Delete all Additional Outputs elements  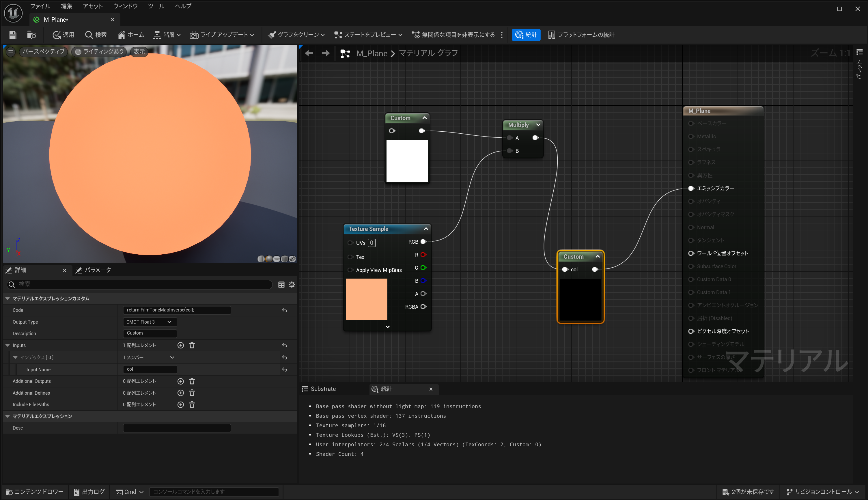click(192, 381)
